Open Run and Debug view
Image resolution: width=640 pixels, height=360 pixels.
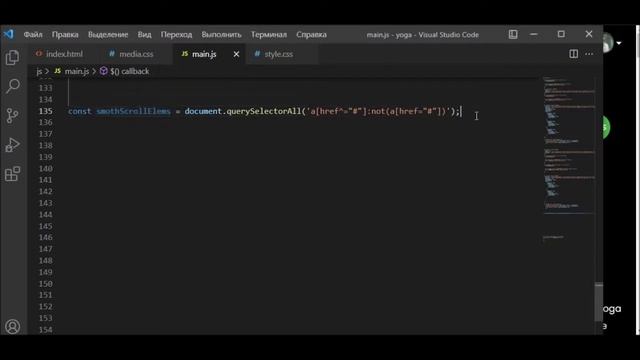click(12, 145)
